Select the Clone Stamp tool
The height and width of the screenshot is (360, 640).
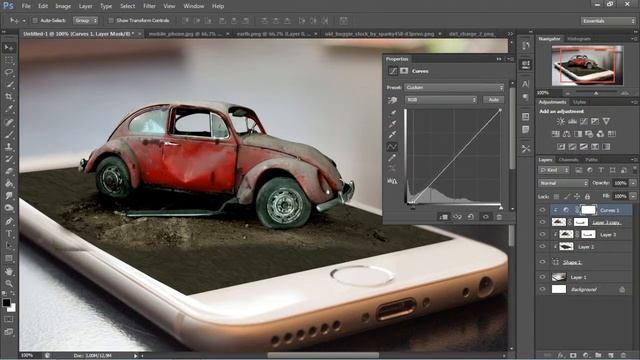9,147
